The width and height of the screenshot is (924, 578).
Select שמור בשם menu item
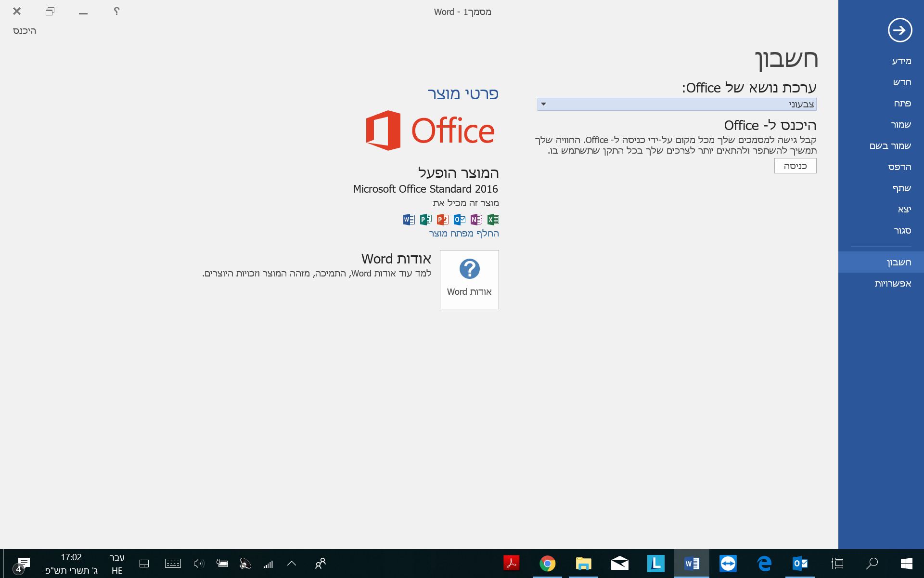[x=890, y=145]
